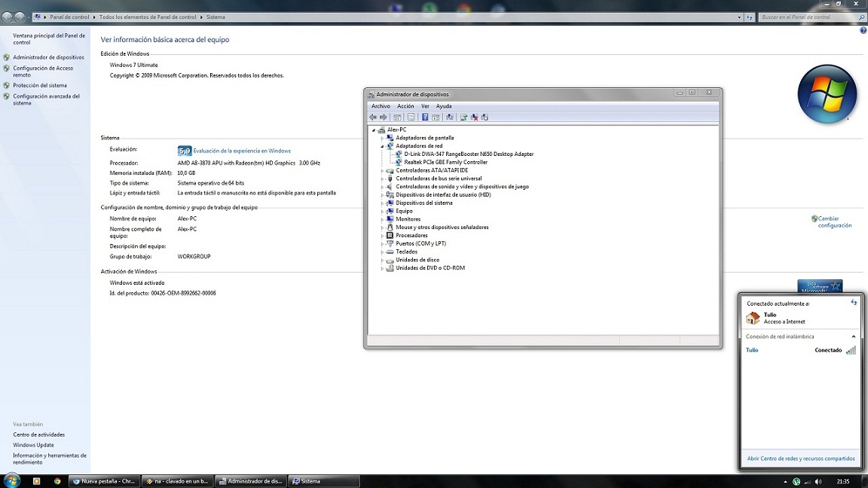Launch the media player icon pinned to the taskbar
Screen dimensions: 868x488
tap(36, 481)
